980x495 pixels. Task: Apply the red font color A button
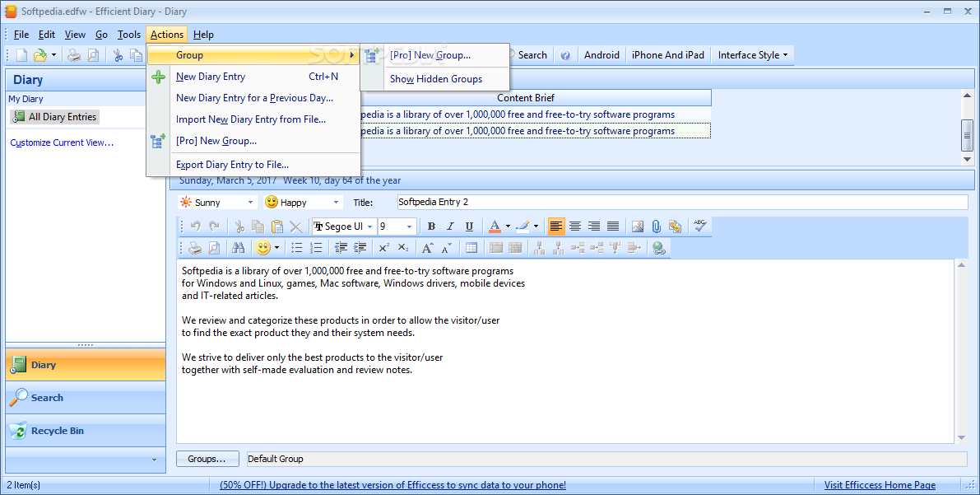tap(495, 226)
